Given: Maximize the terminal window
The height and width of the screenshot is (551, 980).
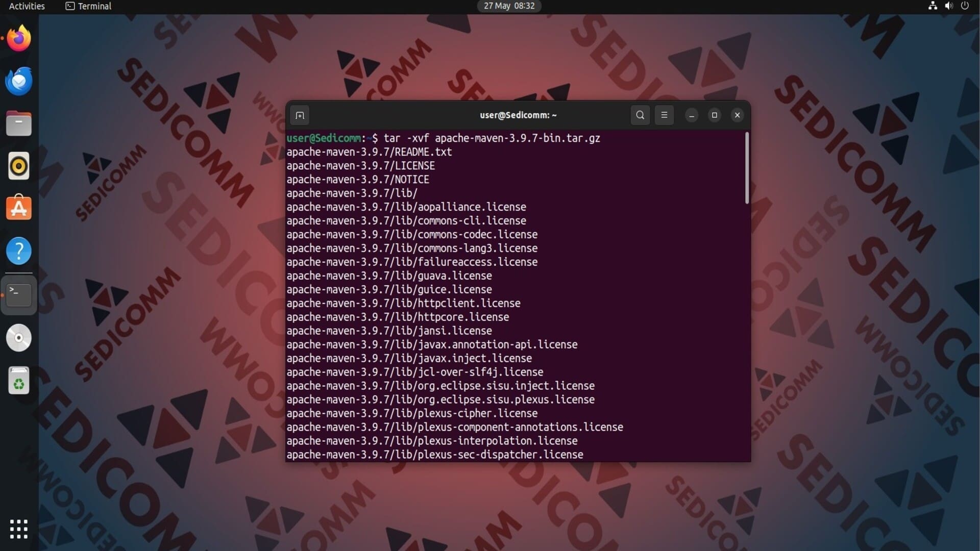Looking at the screenshot, I should tap(715, 115).
